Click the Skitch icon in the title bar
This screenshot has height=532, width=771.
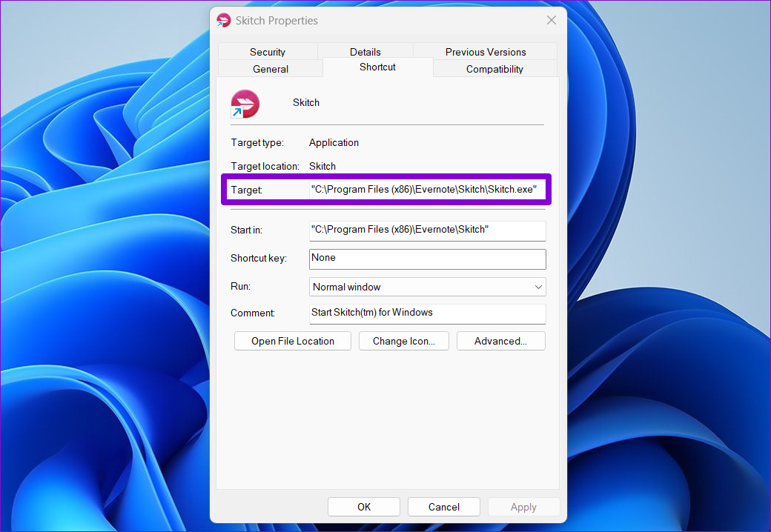tap(224, 20)
